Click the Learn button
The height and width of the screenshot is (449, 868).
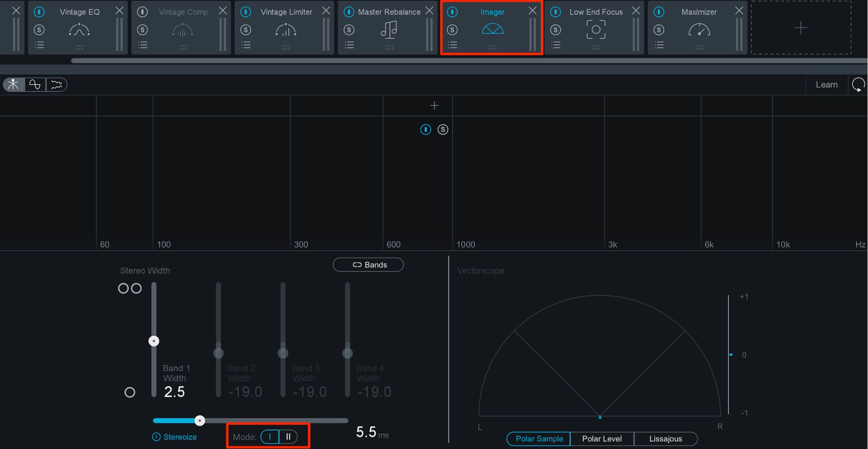827,85
